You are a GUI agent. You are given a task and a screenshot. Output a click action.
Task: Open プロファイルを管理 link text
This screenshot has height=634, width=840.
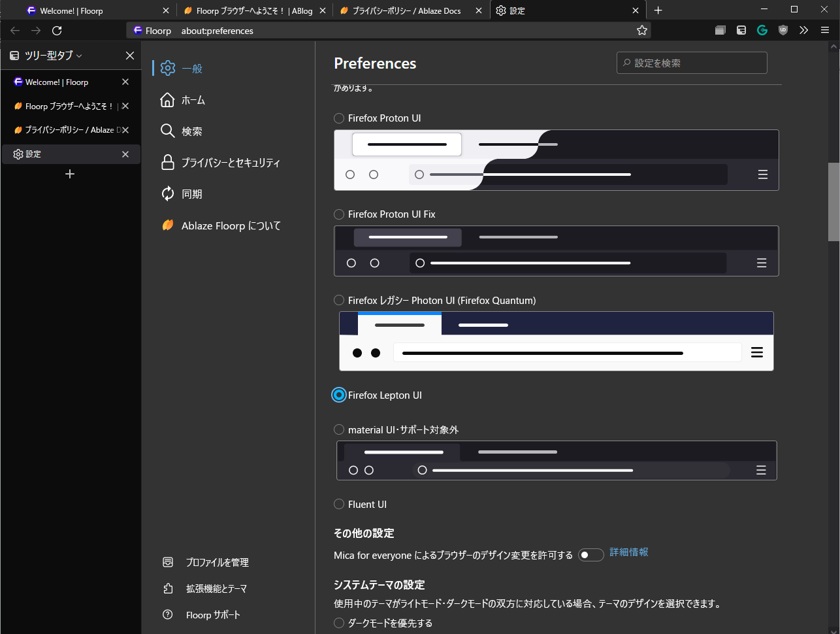point(218,562)
